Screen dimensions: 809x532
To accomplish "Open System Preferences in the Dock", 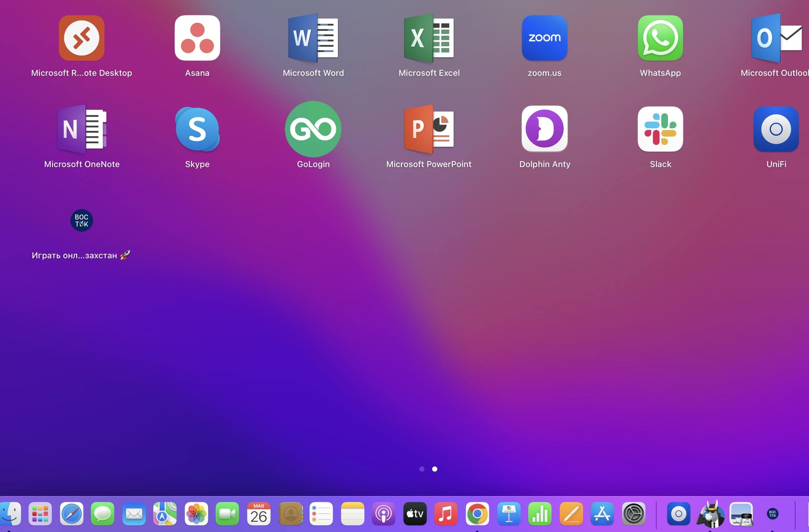I will tap(633, 514).
